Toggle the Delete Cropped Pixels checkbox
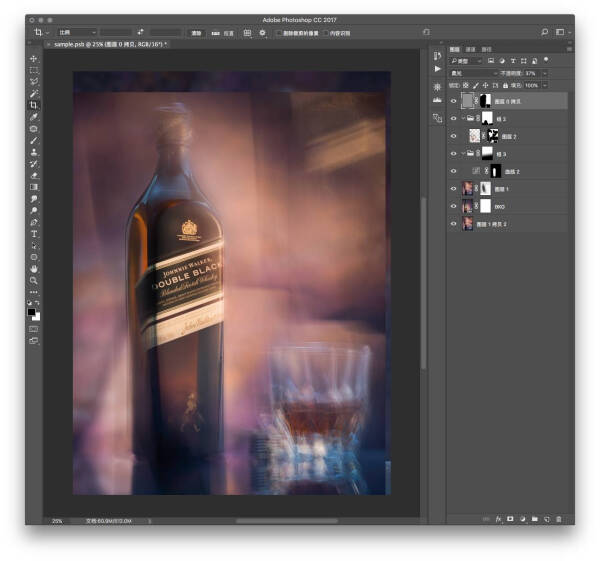Screen dimensions: 600x561 tap(279, 33)
